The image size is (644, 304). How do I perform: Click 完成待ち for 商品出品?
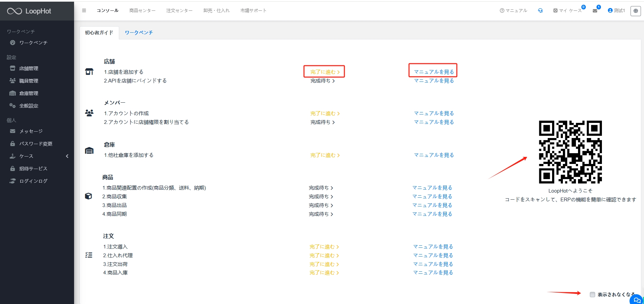click(x=321, y=205)
